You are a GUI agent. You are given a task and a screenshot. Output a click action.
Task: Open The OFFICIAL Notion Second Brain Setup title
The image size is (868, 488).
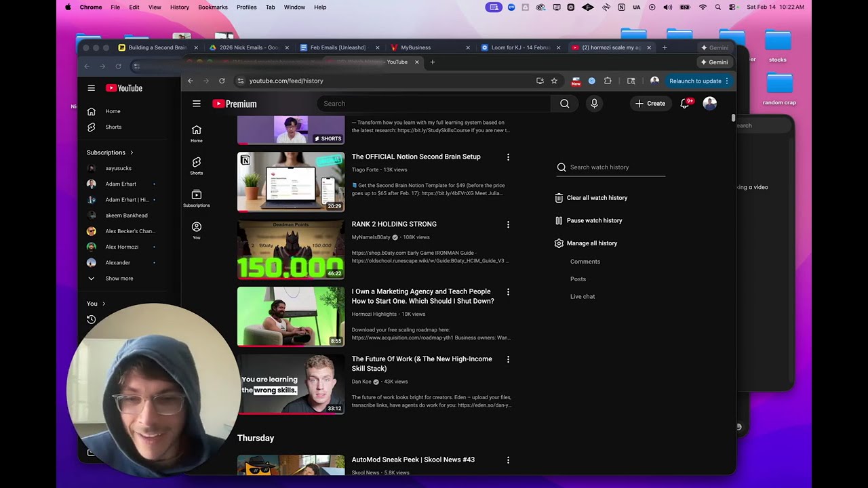click(x=416, y=157)
